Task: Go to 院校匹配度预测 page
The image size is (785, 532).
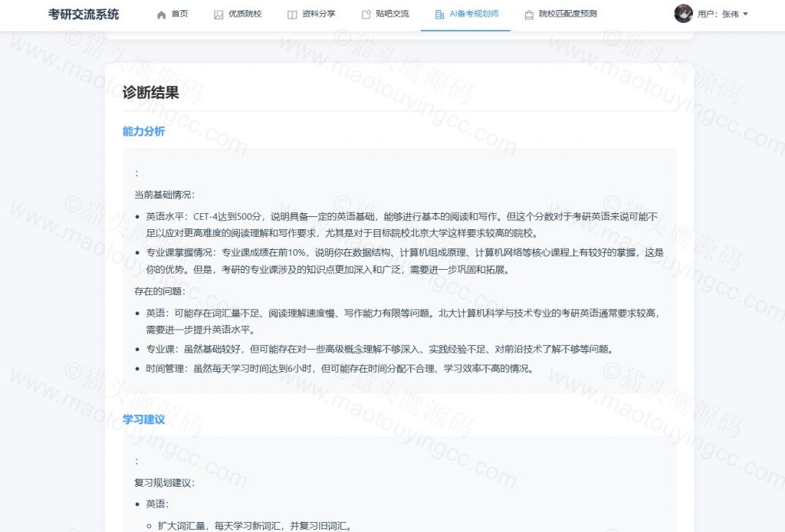Action: [560, 14]
